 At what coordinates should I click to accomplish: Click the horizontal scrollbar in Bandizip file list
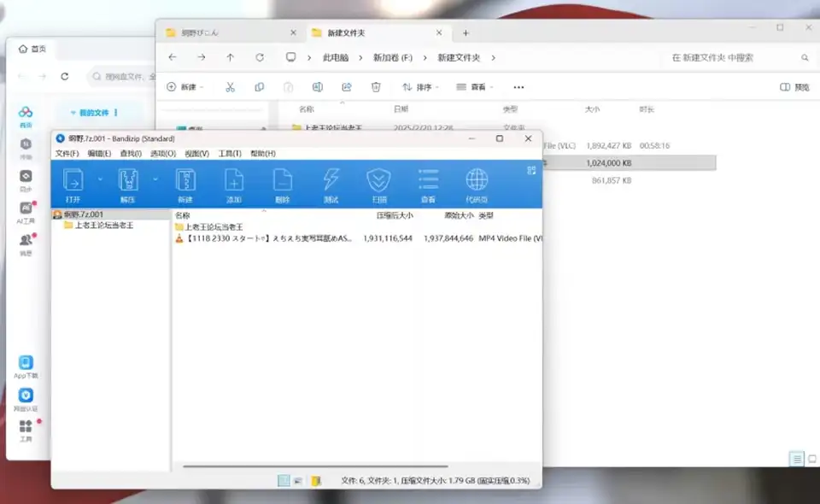coord(315,466)
